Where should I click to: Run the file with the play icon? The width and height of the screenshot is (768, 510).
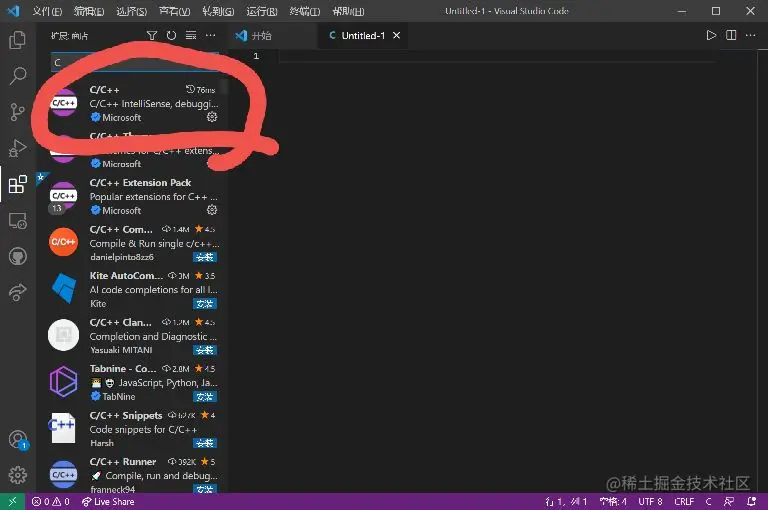[711, 35]
